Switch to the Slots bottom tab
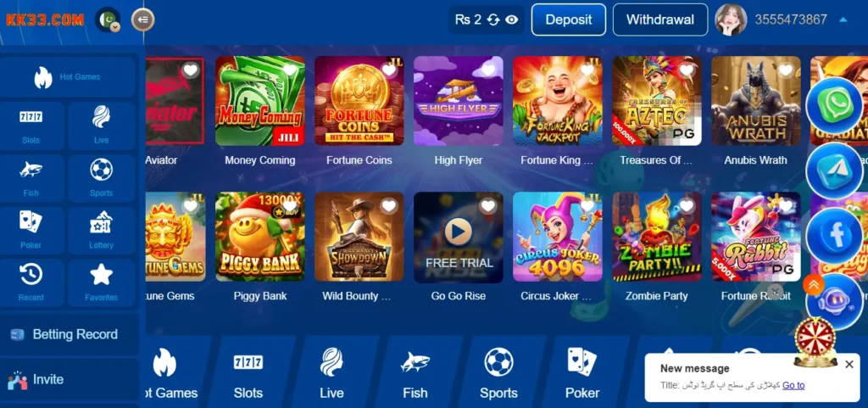 [x=248, y=373]
